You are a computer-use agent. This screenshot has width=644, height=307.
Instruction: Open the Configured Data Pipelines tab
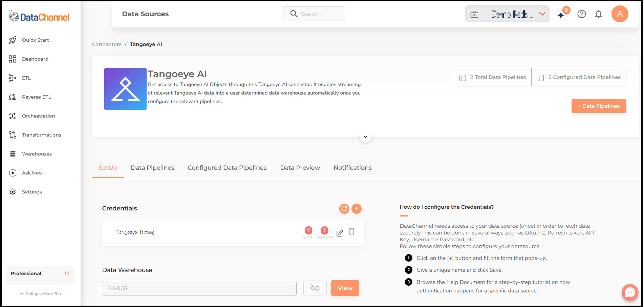[x=227, y=168]
